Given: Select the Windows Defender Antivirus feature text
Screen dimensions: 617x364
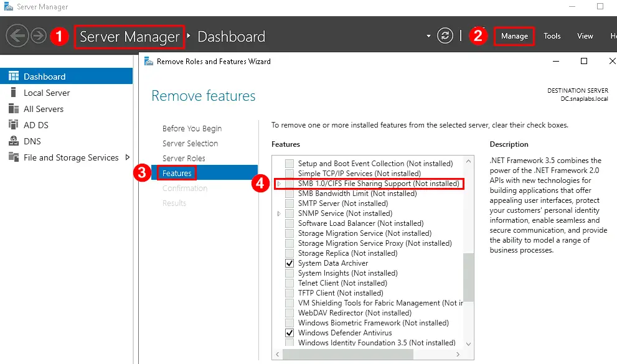Looking at the screenshot, I should (345, 332).
